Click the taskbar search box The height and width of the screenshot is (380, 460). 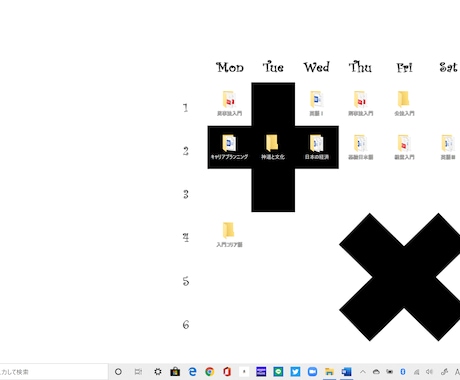53,372
